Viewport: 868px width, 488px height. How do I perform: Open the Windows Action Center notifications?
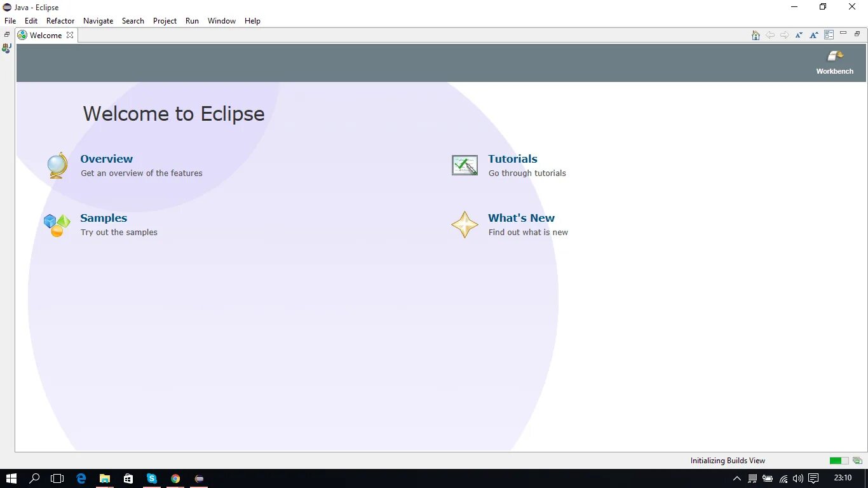pyautogui.click(x=813, y=478)
